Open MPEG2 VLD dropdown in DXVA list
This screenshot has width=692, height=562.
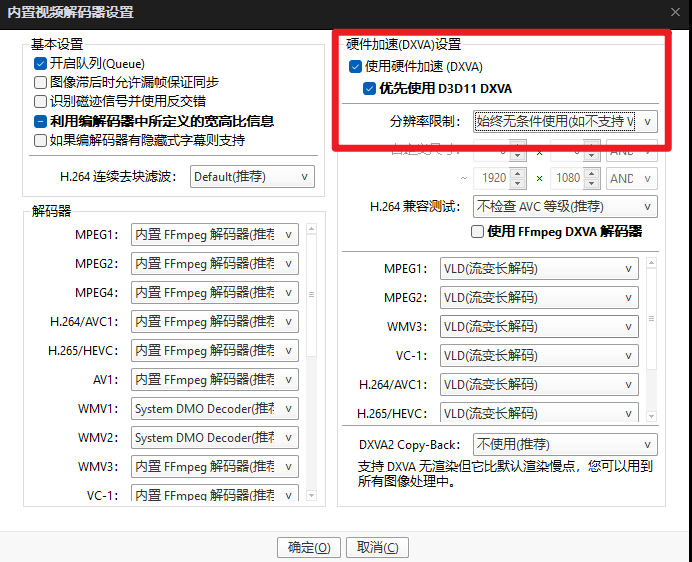click(539, 298)
